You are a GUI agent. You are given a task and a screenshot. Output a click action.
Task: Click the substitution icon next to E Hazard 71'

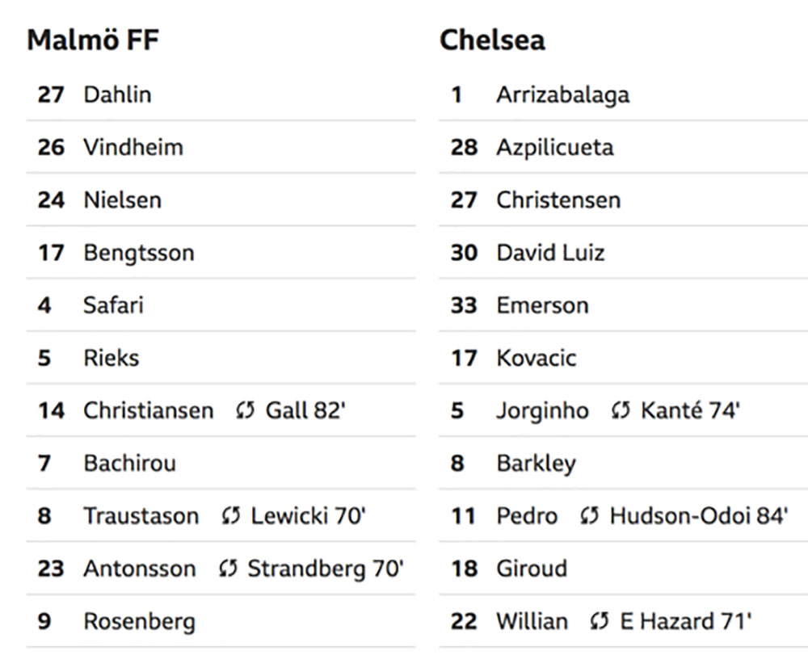tap(600, 622)
